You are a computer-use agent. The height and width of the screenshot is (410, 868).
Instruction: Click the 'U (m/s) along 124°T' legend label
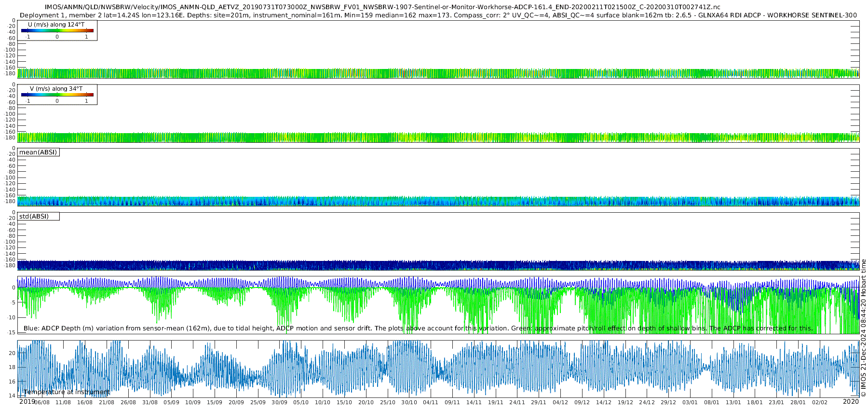coord(56,25)
